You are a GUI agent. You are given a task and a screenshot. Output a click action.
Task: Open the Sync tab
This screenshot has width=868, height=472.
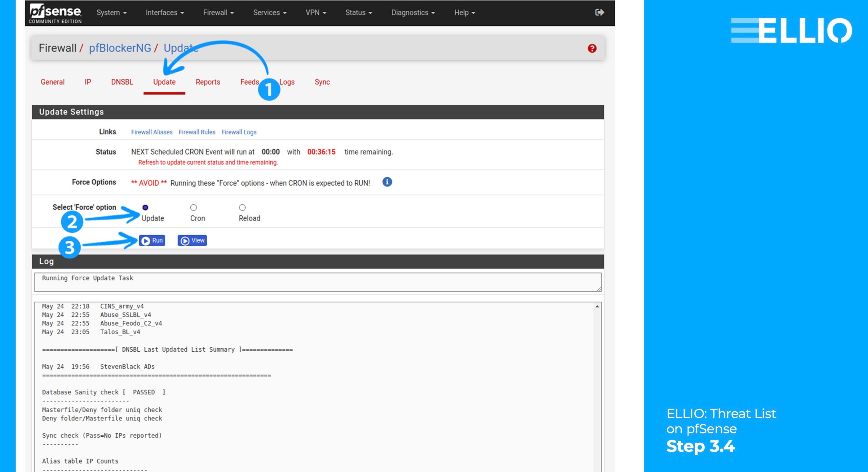pyautogui.click(x=322, y=82)
